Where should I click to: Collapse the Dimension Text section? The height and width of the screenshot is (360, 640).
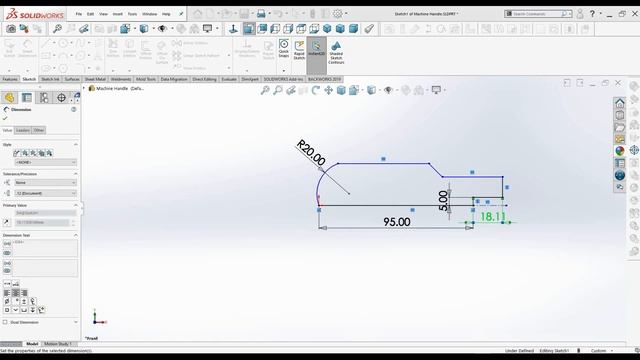tap(76, 235)
